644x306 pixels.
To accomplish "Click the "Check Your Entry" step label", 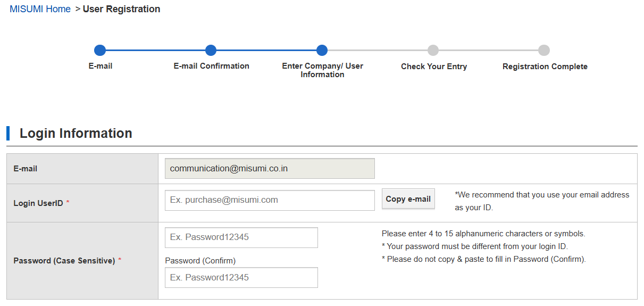I will pos(434,67).
